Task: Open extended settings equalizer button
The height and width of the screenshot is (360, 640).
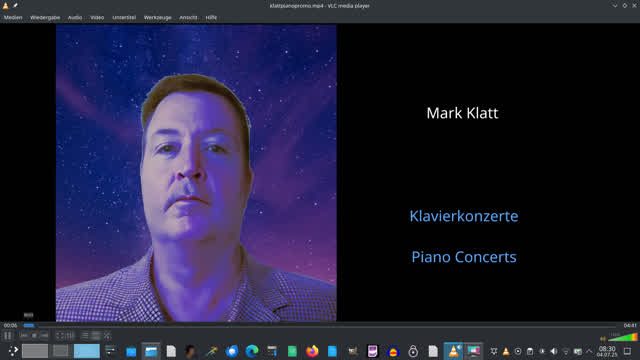Action: coord(70,336)
